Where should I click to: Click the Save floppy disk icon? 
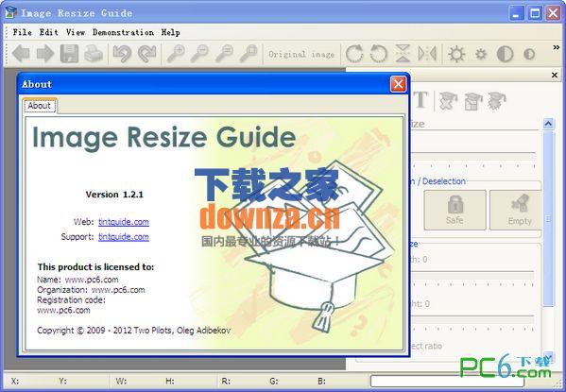click(69, 54)
